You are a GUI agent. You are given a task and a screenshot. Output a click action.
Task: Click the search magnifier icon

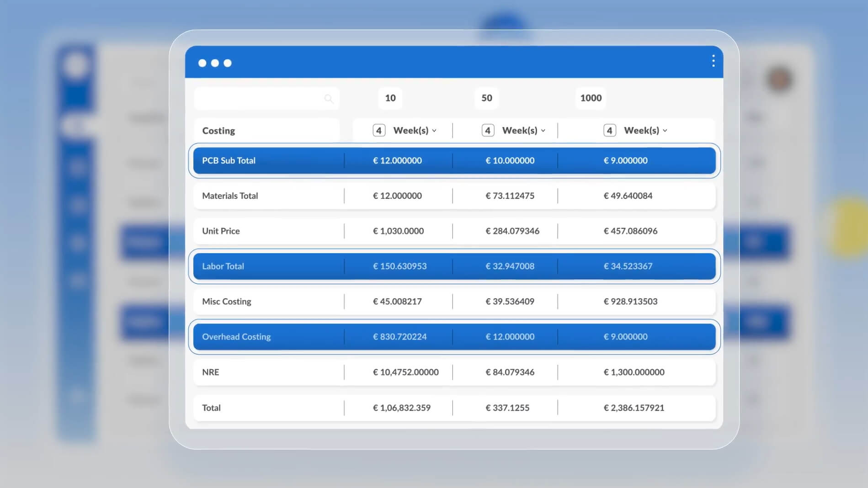click(328, 99)
